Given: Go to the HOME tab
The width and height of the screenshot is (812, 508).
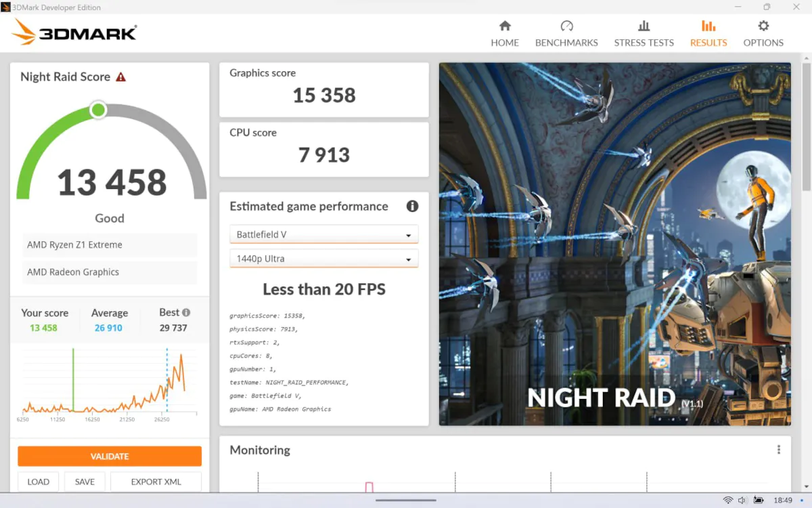Looking at the screenshot, I should tap(505, 34).
